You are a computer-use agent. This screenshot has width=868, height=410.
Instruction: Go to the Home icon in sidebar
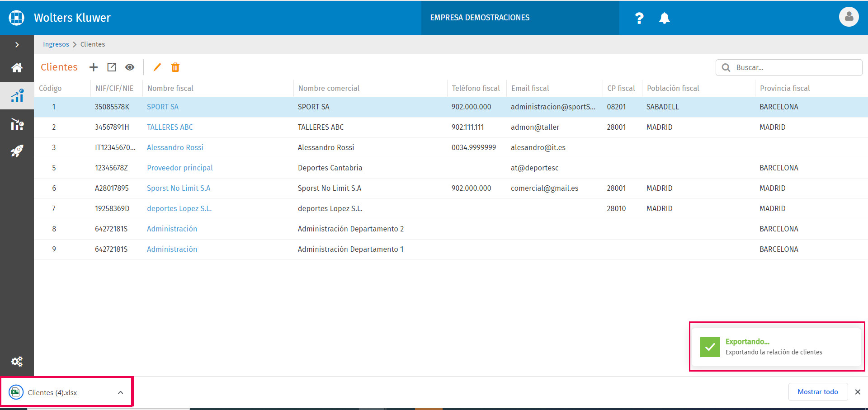(17, 68)
